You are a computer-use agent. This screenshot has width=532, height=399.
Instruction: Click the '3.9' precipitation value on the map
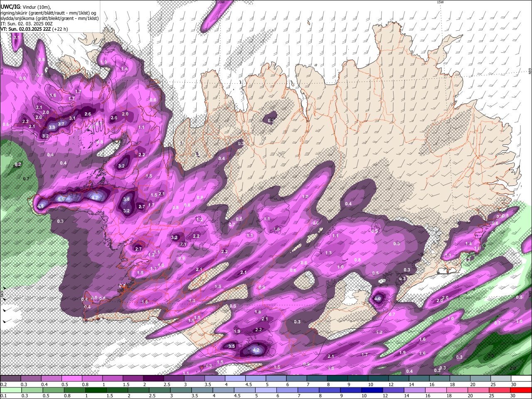click(52, 127)
